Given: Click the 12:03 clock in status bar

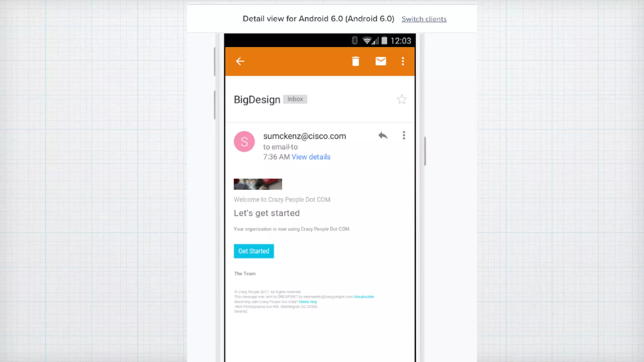Looking at the screenshot, I should (x=401, y=41).
